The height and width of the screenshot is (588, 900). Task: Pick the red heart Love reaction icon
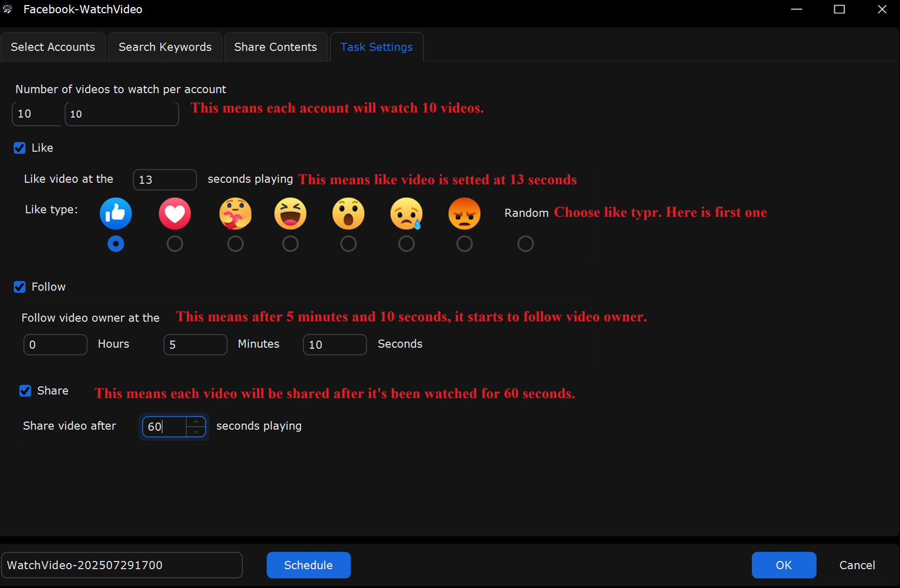point(175,213)
